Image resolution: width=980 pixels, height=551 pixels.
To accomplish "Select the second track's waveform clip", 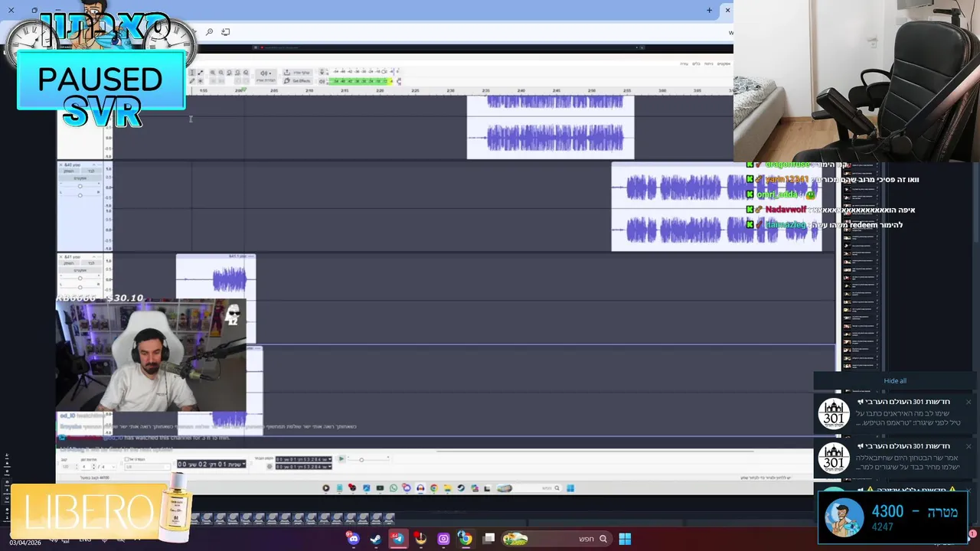I will coord(717,207).
